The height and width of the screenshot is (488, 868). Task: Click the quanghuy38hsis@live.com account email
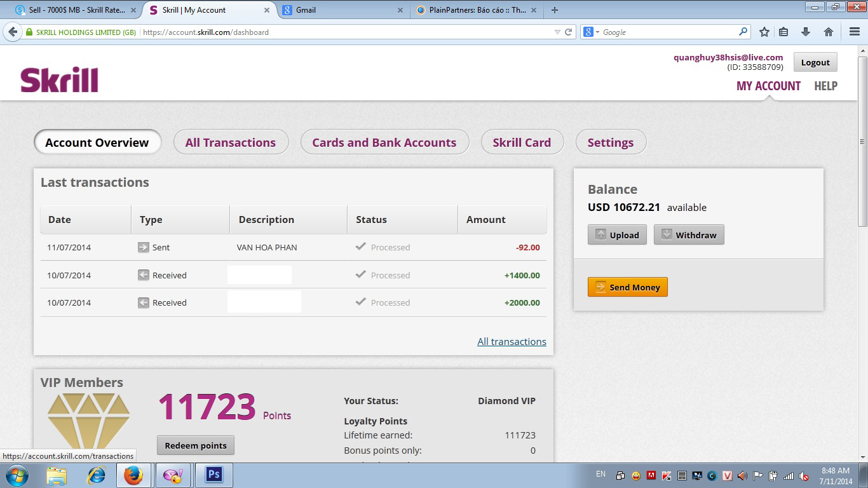point(728,57)
